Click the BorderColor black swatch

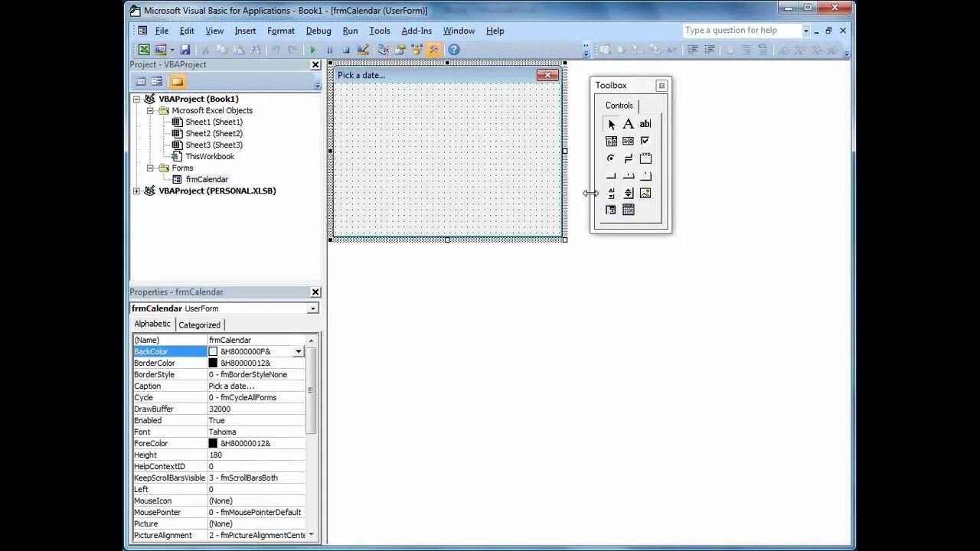[x=213, y=363]
